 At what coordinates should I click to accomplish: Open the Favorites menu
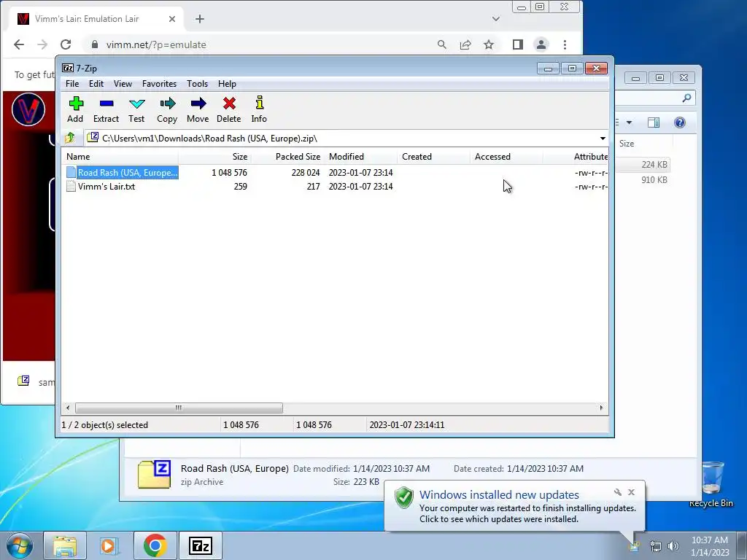tap(159, 84)
